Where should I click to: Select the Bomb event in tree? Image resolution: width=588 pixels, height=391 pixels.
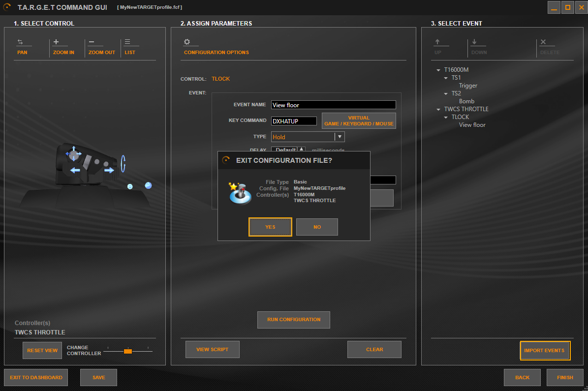point(466,101)
